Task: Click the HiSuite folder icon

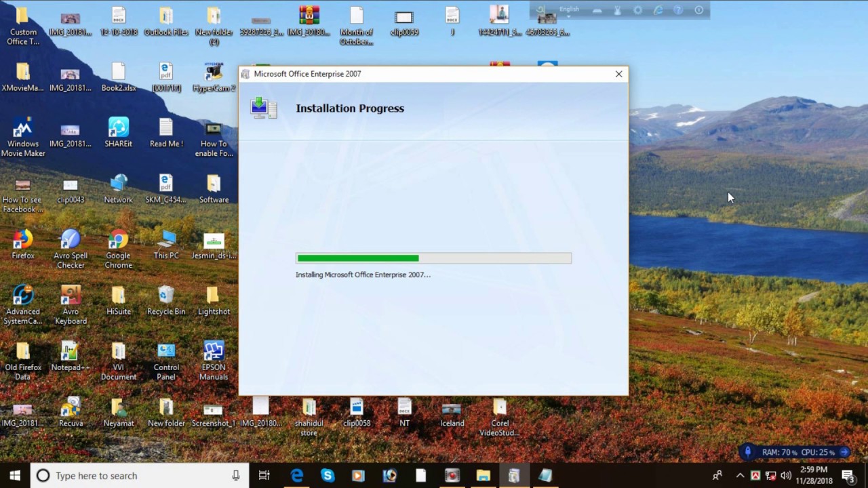Action: click(x=118, y=300)
